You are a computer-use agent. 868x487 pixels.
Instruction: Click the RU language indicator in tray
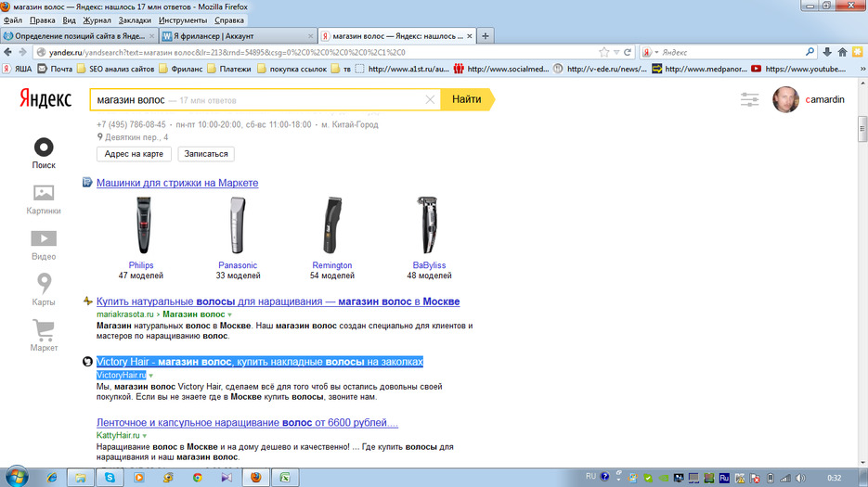(590, 477)
